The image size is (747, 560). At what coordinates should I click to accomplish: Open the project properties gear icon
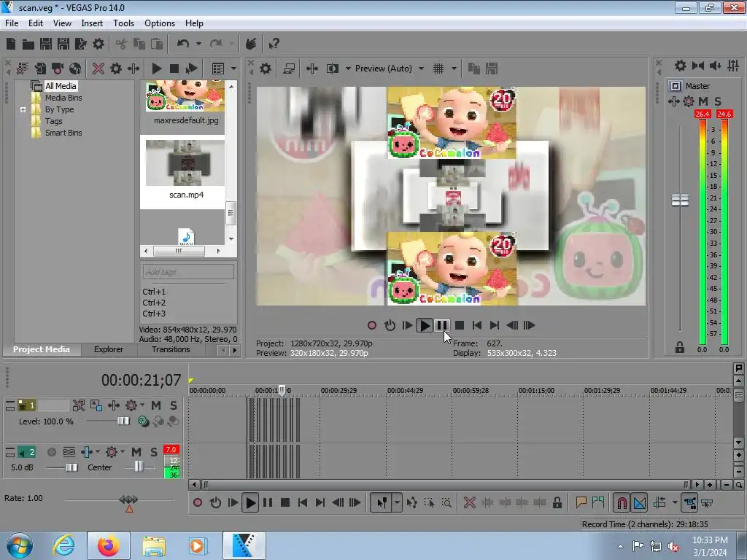click(x=98, y=44)
